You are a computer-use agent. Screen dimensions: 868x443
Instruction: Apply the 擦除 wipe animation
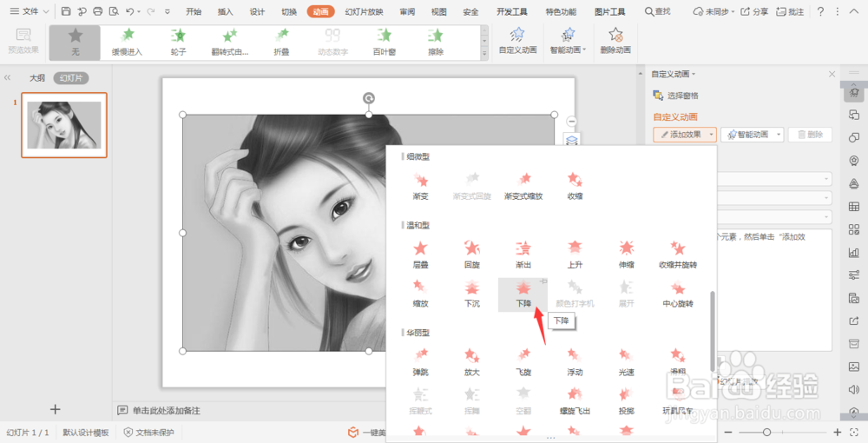pyautogui.click(x=435, y=42)
